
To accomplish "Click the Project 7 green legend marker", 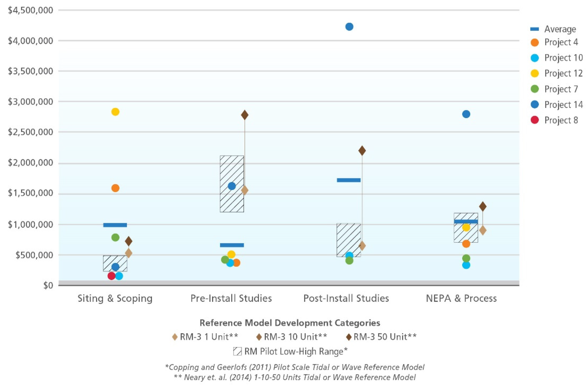I will (535, 89).
